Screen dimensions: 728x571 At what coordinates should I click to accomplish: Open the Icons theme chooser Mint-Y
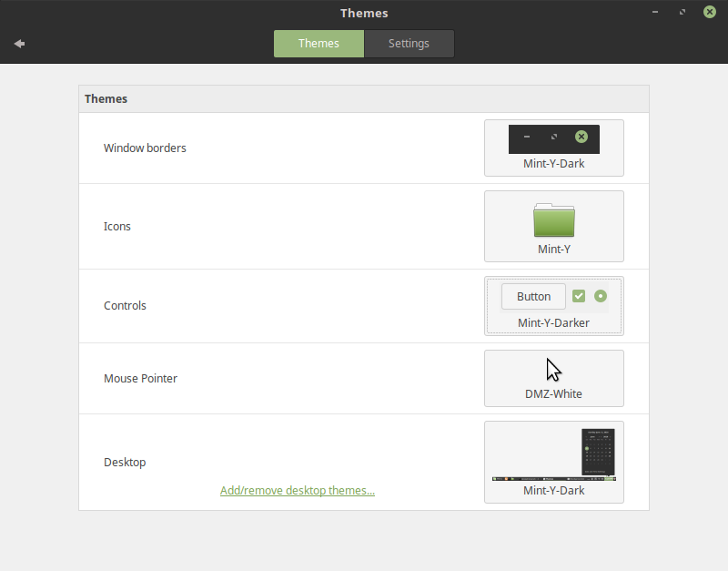[x=554, y=226]
